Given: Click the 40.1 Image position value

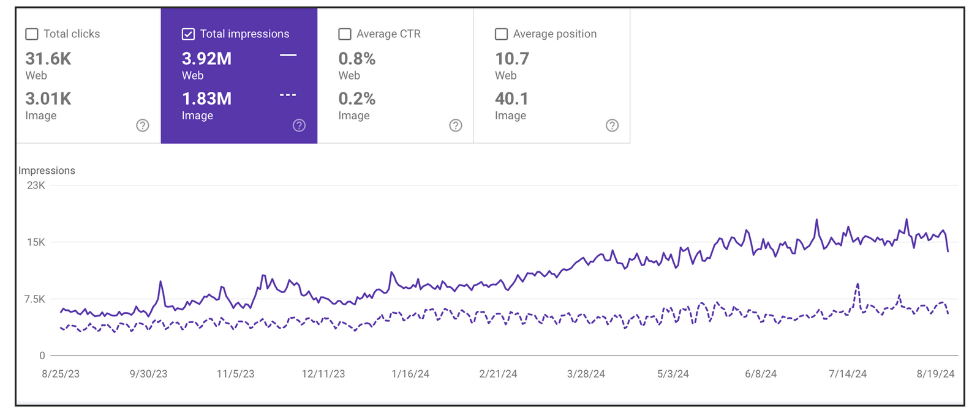Looking at the screenshot, I should click(511, 99).
